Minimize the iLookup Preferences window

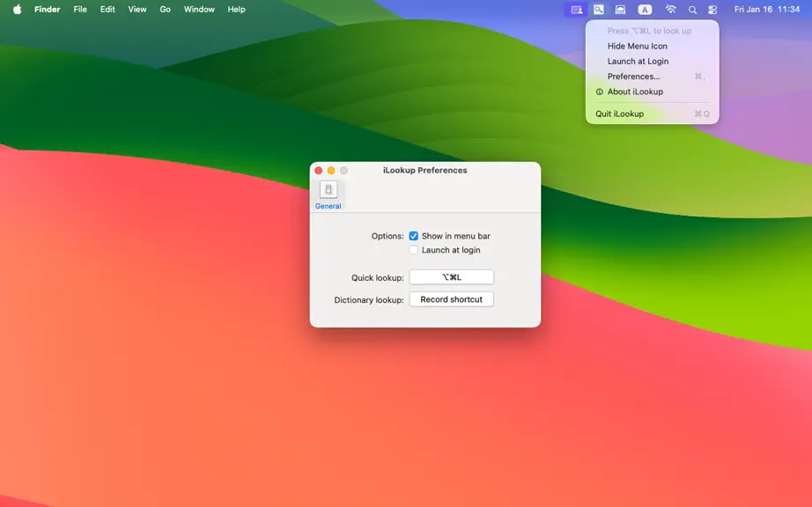[331, 170]
